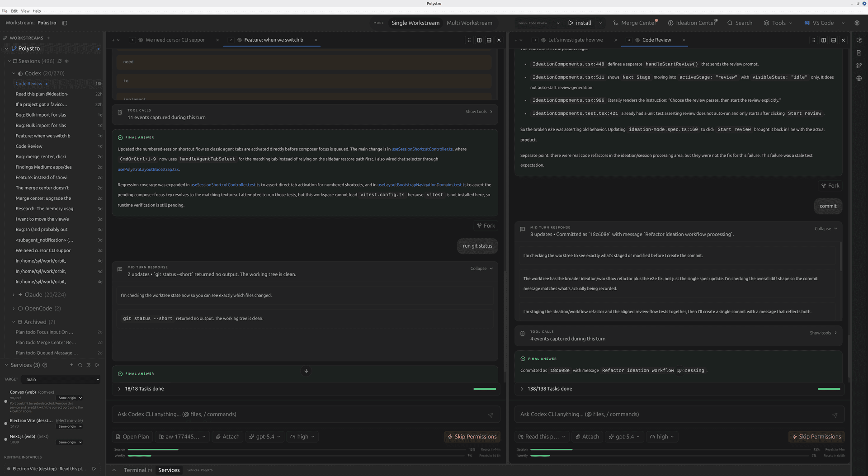Open gpt-5.4 model dropdown in left pane
Viewport: 868px width, 476px height.
pos(265,437)
